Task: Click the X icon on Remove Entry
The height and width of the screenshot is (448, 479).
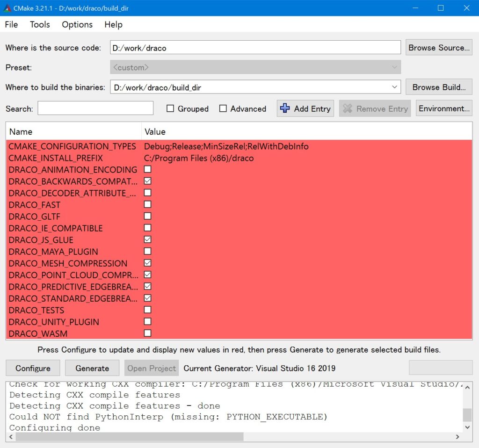Action: 348,108
